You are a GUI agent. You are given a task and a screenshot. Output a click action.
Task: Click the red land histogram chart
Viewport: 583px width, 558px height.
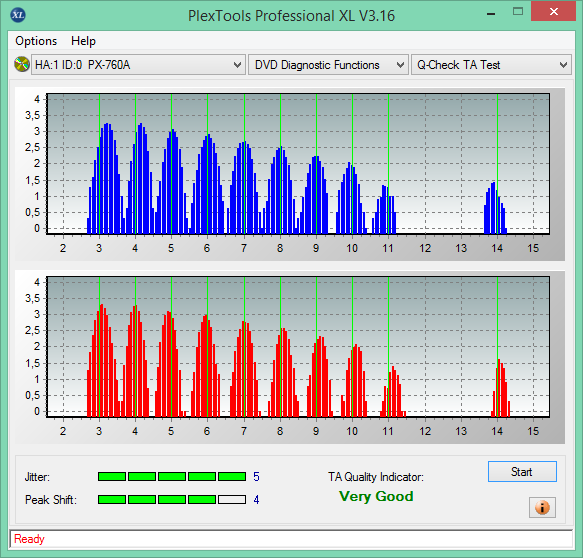pyautogui.click(x=298, y=346)
